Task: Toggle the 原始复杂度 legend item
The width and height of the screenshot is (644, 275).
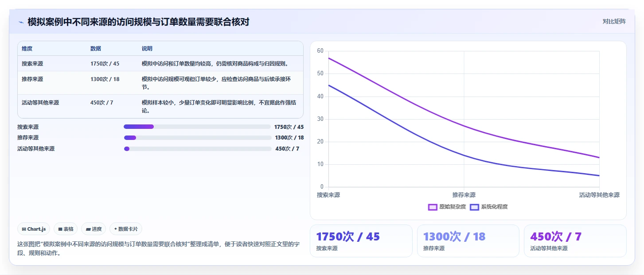Action: (447, 207)
